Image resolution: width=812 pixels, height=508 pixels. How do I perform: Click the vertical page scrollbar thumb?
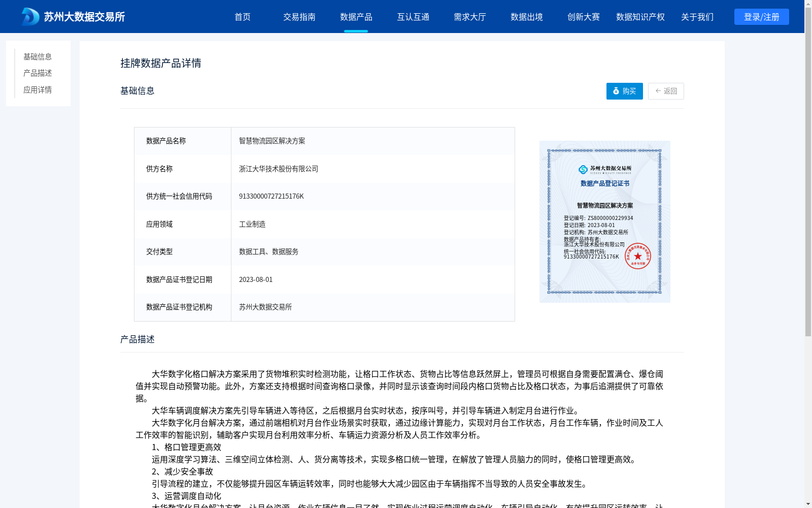808,172
